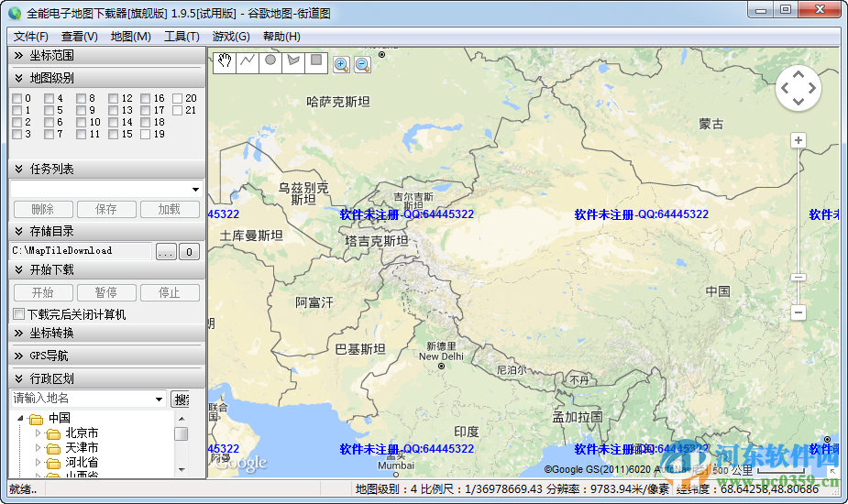The image size is (848, 504).
Task: Check map level 0 checkbox
Action: click(17, 98)
